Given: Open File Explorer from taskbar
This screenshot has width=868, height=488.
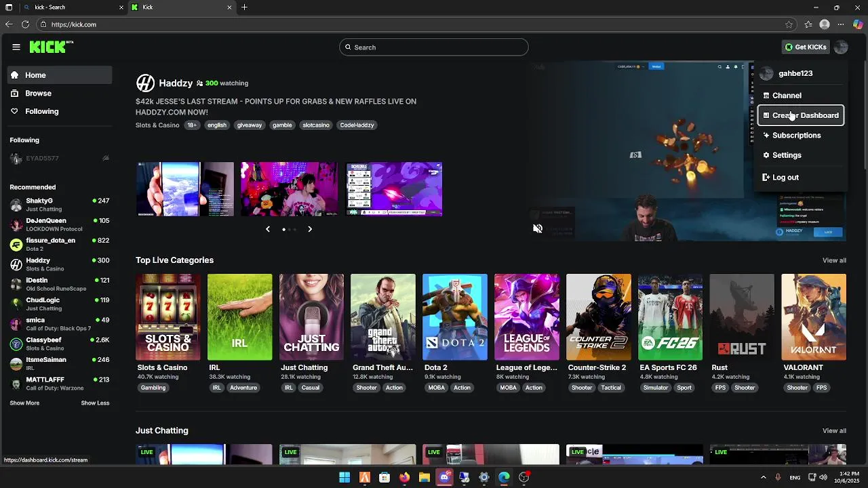Looking at the screenshot, I should coord(425,477).
